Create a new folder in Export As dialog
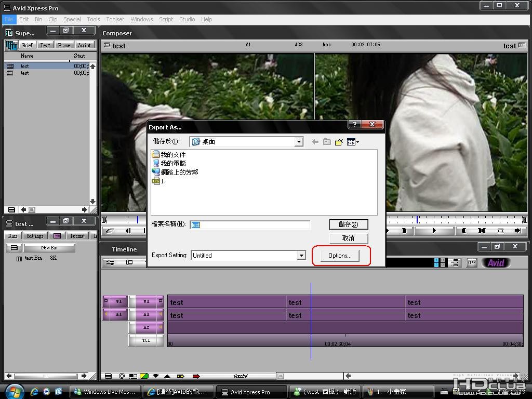The image size is (532, 399). pyautogui.click(x=339, y=142)
